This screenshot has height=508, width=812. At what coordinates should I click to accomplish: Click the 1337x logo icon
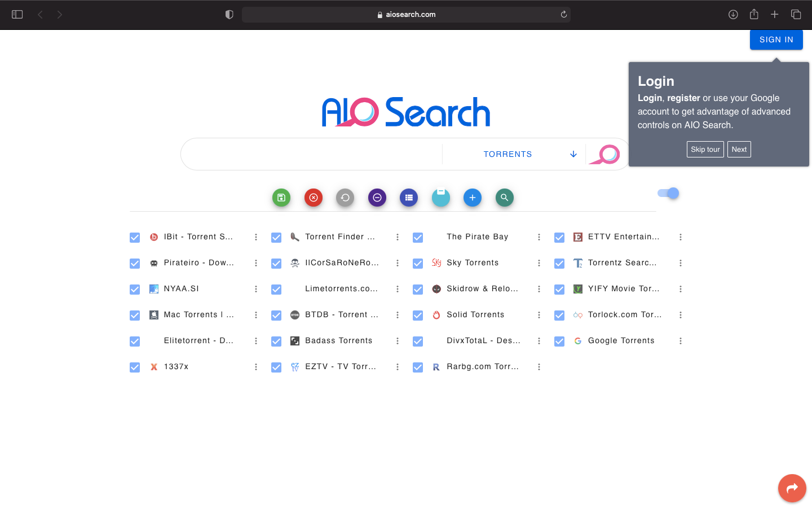154,367
